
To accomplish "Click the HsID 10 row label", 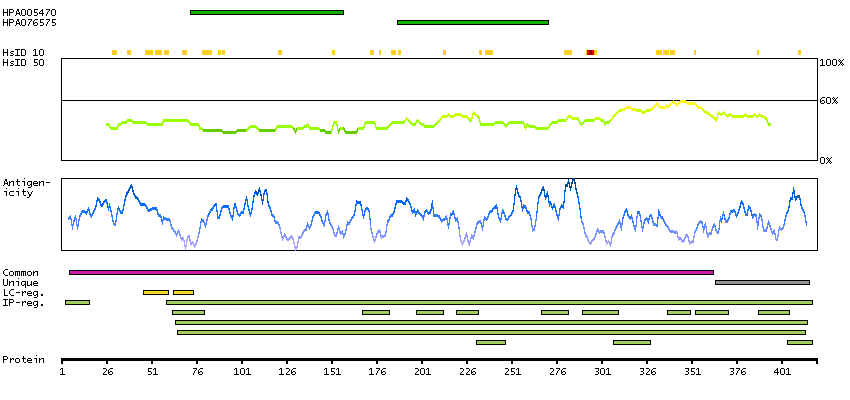I will [x=23, y=52].
